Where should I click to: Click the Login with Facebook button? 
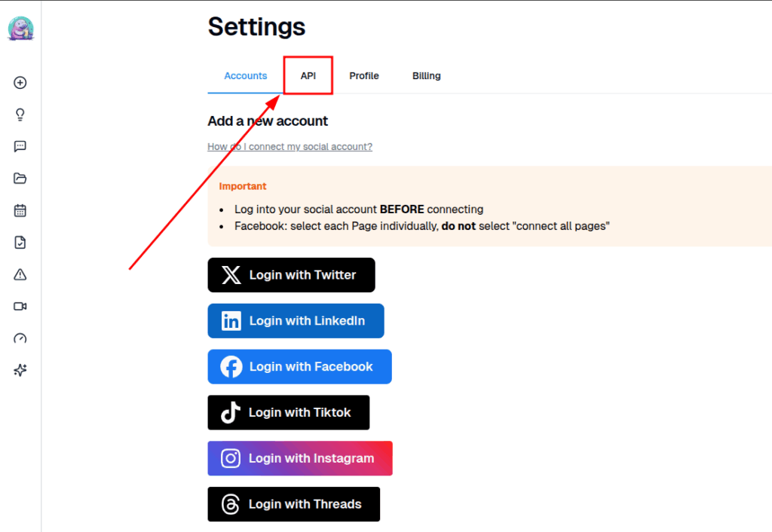coord(299,367)
